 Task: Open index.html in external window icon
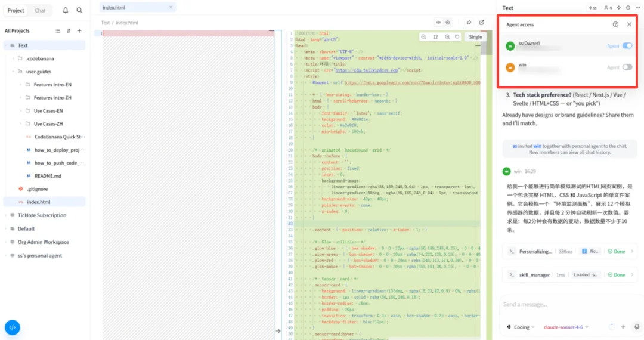[x=482, y=23]
